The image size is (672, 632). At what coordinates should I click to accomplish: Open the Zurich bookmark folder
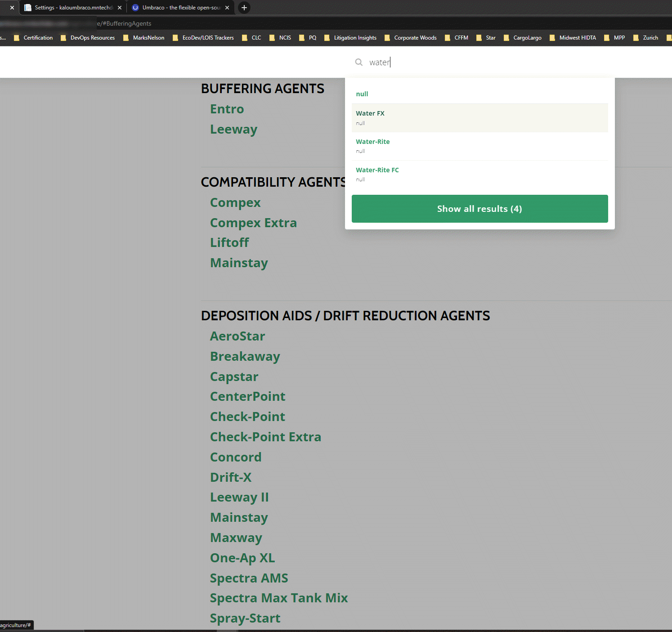[x=646, y=38]
